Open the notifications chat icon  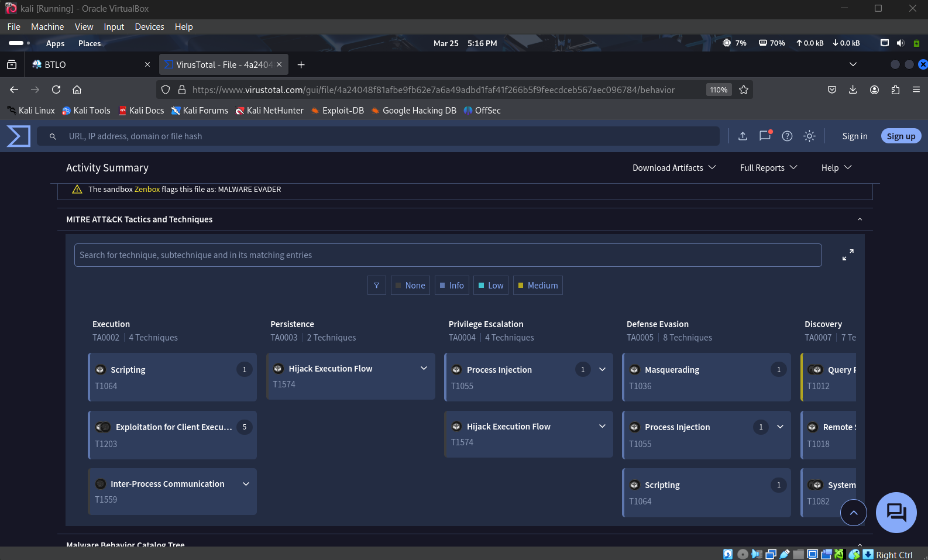(x=765, y=136)
